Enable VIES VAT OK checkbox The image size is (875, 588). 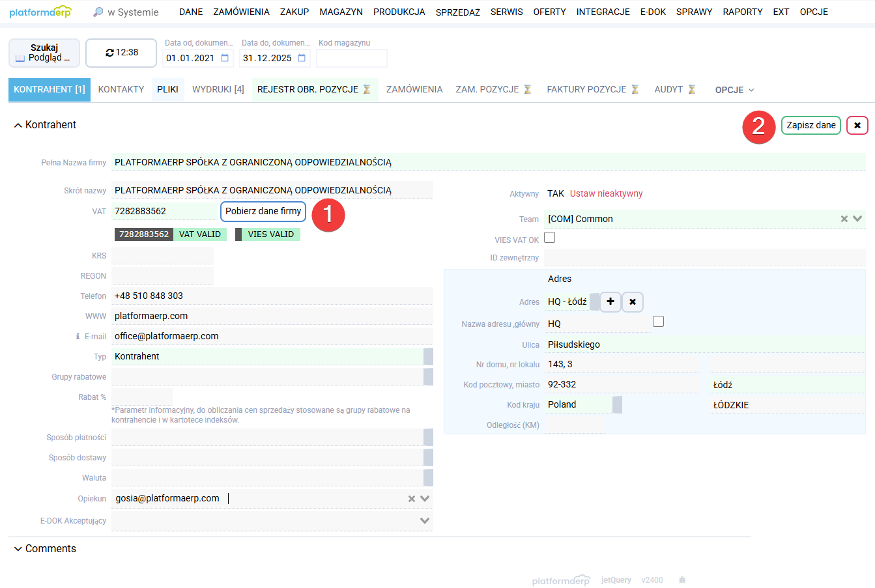coord(550,238)
